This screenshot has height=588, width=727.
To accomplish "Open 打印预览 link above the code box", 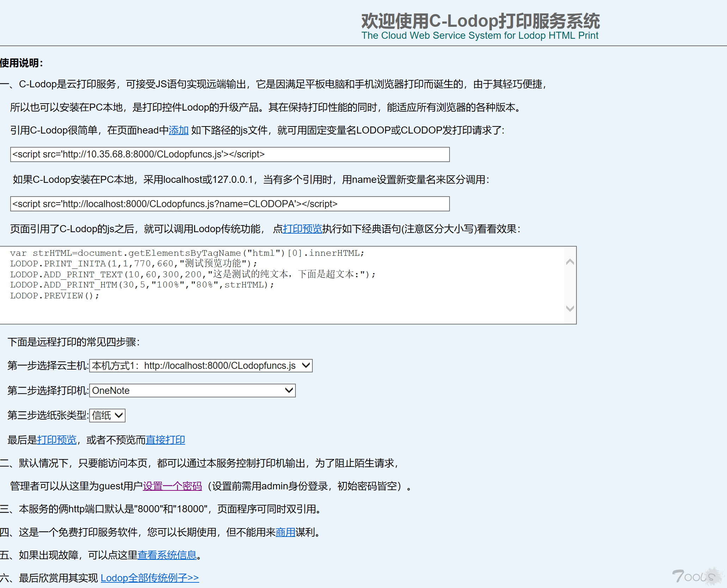I will (x=303, y=229).
